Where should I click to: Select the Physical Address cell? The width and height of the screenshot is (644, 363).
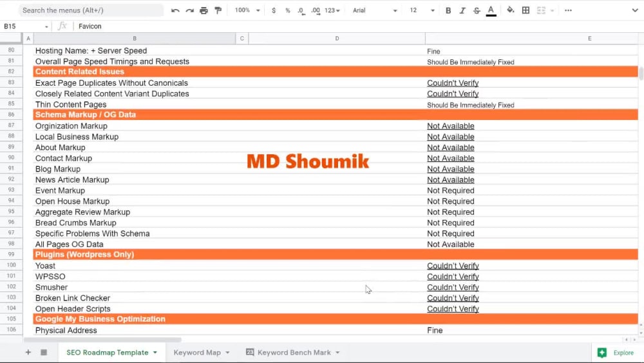click(x=135, y=330)
